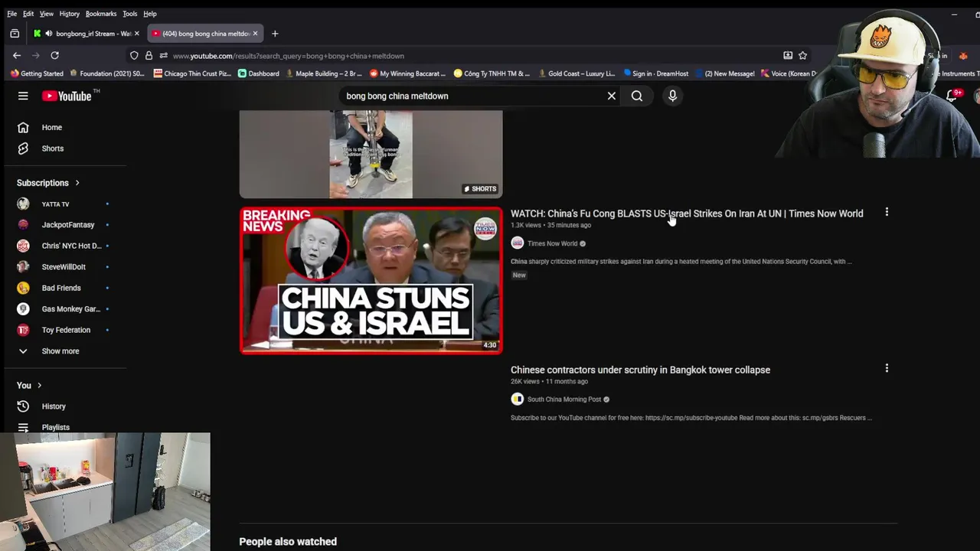Close the bongbong_irl Stream tab

coord(137,34)
